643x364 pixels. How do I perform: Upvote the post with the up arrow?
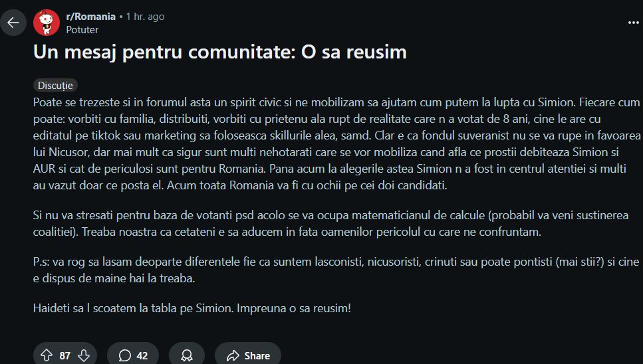pos(46,355)
